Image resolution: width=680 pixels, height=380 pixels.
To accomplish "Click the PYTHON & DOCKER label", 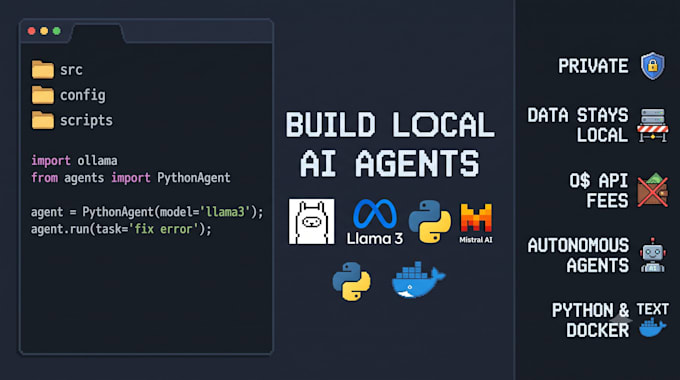I will (590, 320).
